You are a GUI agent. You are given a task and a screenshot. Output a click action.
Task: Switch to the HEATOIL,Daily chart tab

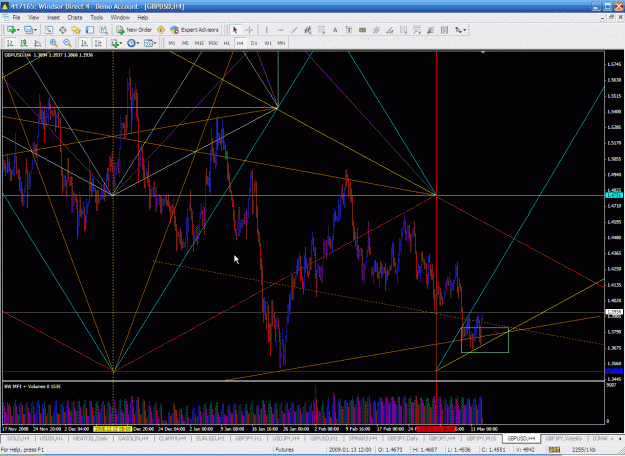coord(90,438)
